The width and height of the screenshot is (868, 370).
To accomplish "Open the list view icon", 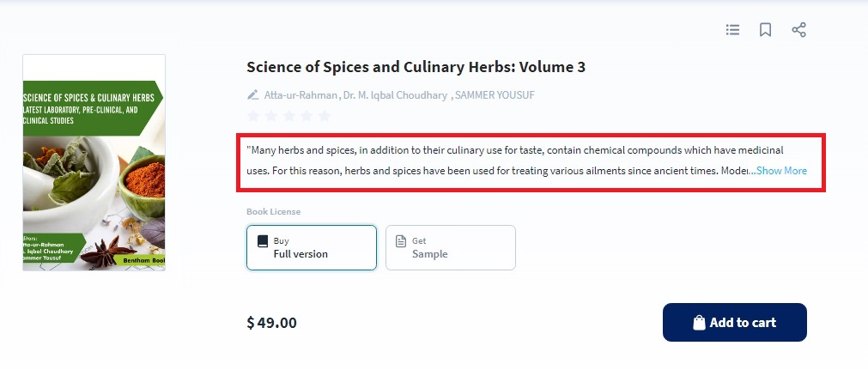I will (732, 30).
